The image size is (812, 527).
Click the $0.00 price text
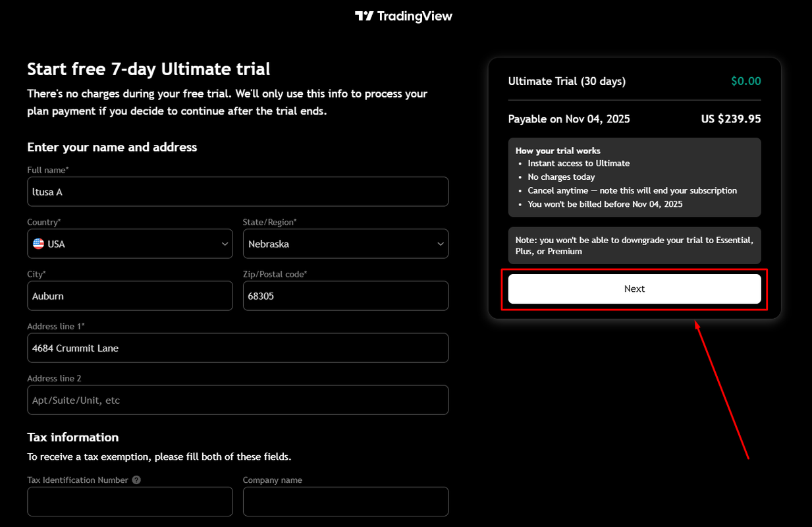746,81
